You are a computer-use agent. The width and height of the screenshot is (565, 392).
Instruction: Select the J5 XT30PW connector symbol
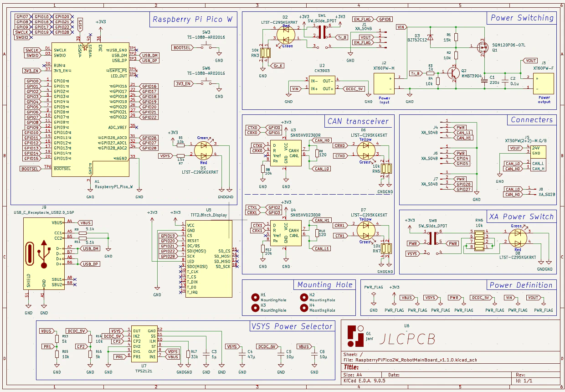pyautogui.click(x=538, y=159)
